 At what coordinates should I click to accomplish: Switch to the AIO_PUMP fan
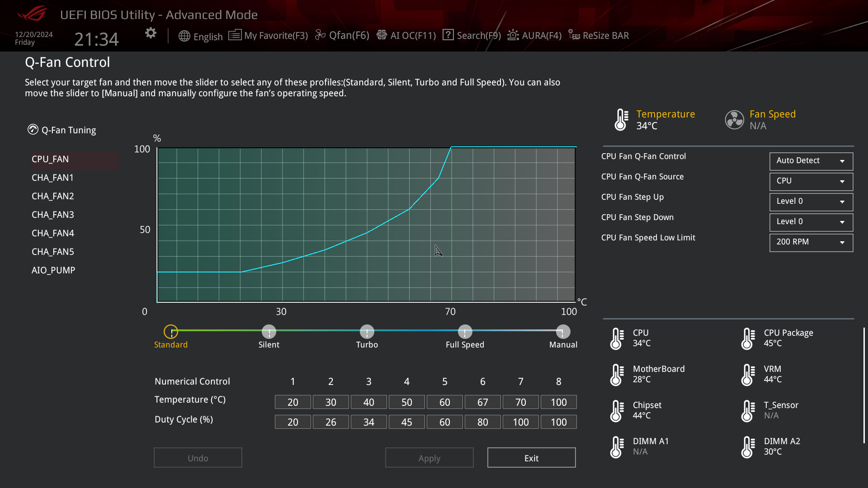[x=53, y=270]
